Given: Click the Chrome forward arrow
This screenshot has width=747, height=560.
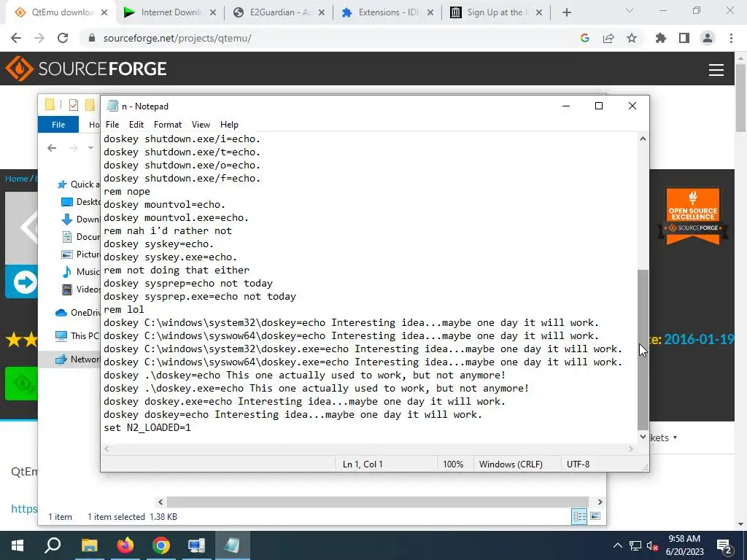Looking at the screenshot, I should pyautogui.click(x=39, y=38).
